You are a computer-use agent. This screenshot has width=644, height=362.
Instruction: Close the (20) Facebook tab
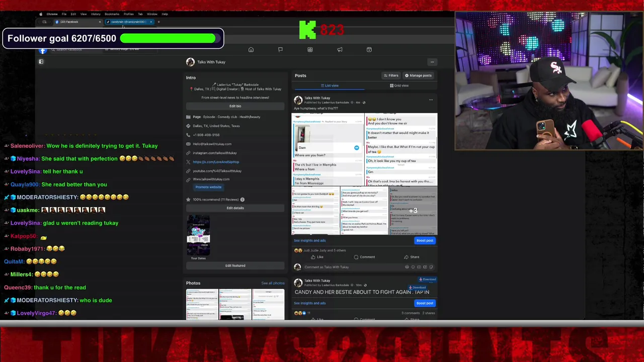pyautogui.click(x=100, y=22)
